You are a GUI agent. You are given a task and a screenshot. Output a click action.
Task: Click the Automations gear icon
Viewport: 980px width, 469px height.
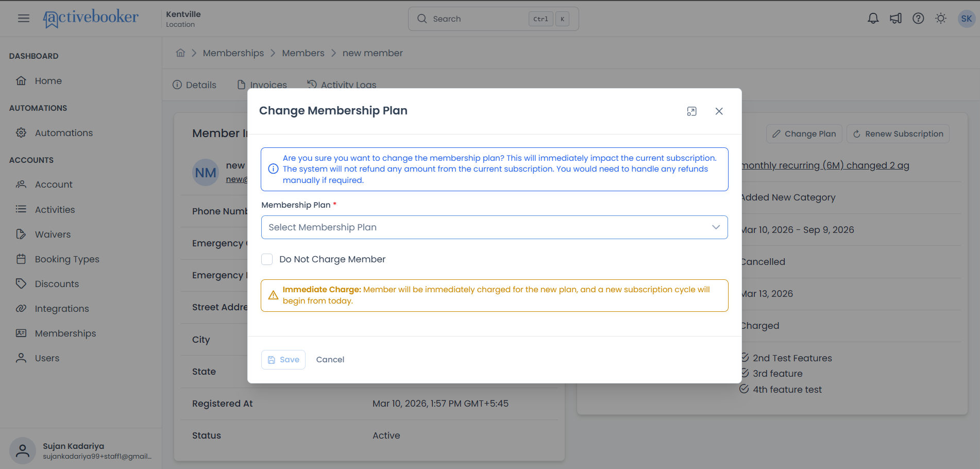click(x=21, y=133)
